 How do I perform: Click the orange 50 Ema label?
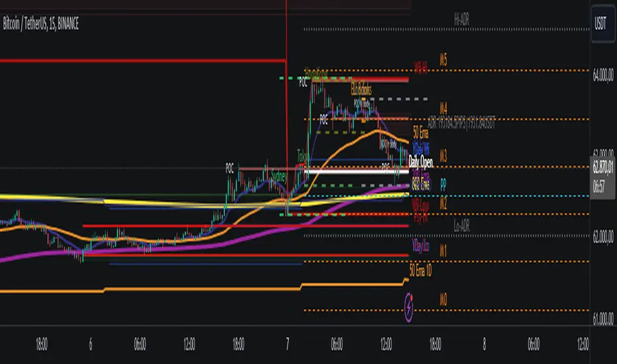(x=420, y=132)
